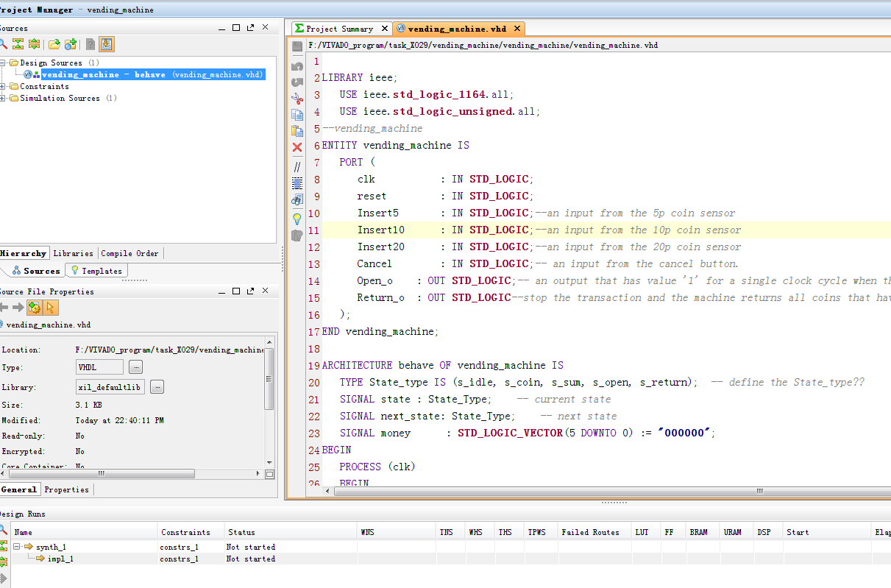
Task: Click the browse button next to VHDL type
Action: (135, 367)
